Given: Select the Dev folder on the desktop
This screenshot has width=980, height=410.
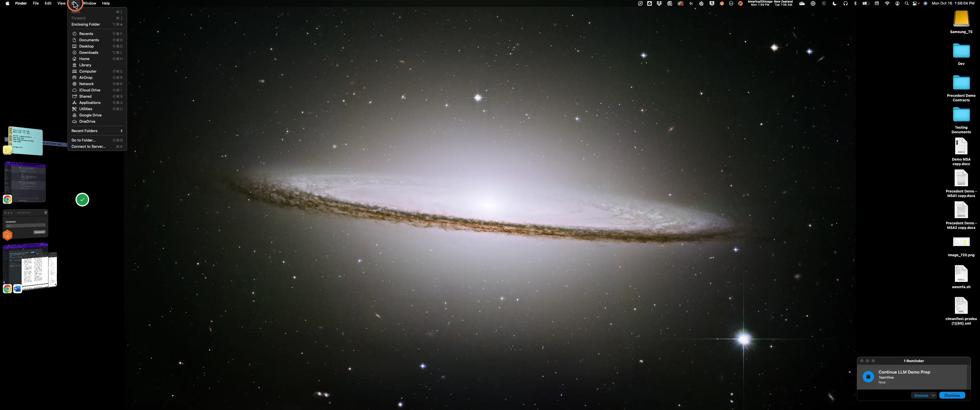Looking at the screenshot, I should tap(961, 51).
